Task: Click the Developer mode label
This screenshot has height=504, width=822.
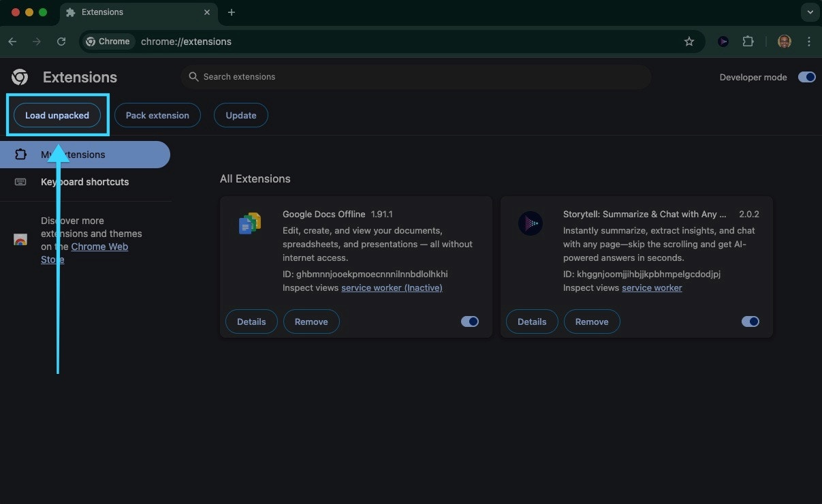Action: 753,77
